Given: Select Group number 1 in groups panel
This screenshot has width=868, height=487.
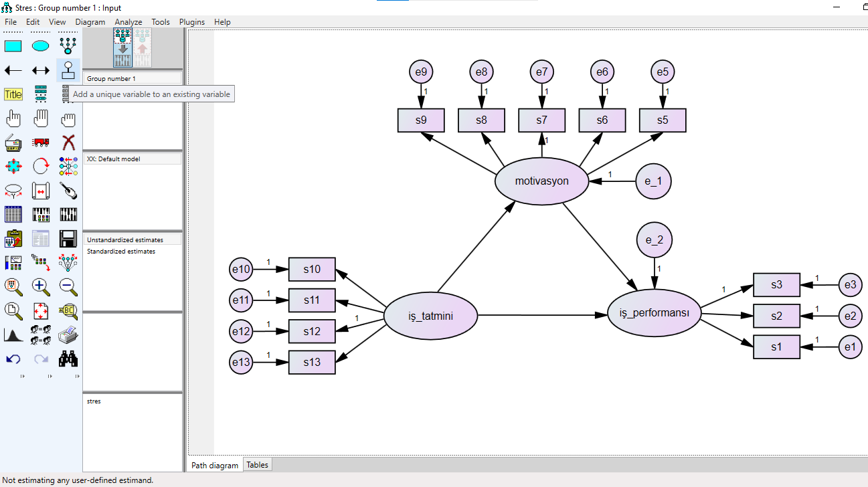Looking at the screenshot, I should point(111,79).
